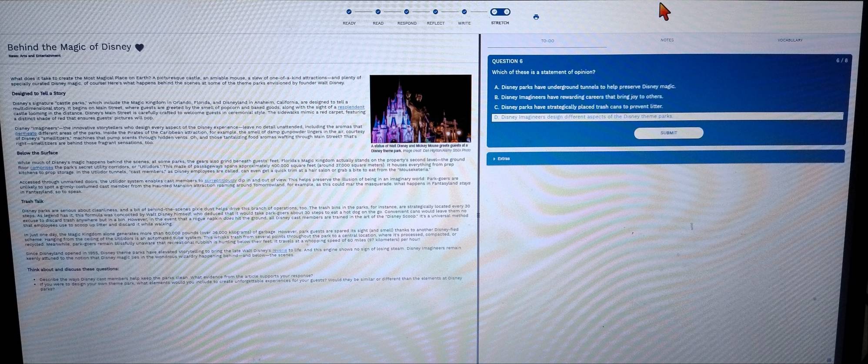Click the heart icon beside article title
This screenshot has width=868, height=364.
point(139,47)
